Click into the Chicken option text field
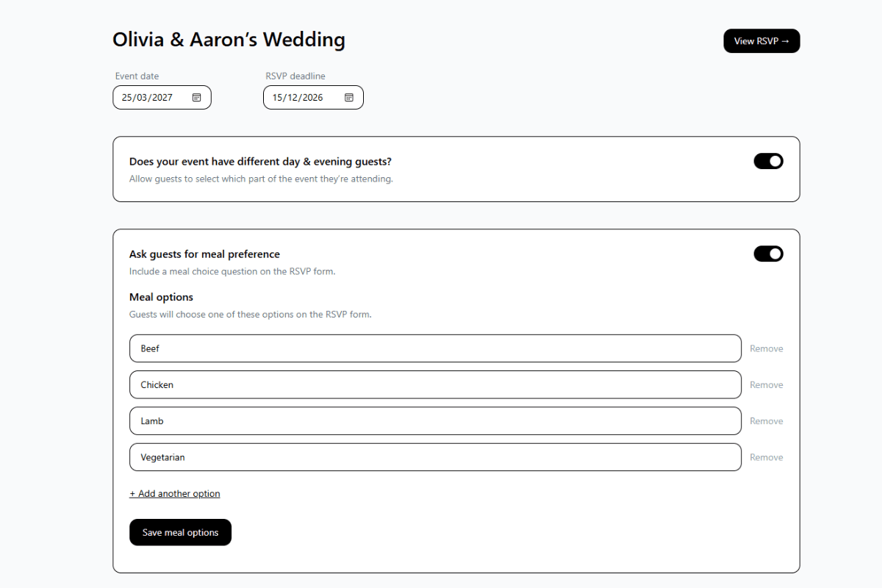 click(435, 384)
